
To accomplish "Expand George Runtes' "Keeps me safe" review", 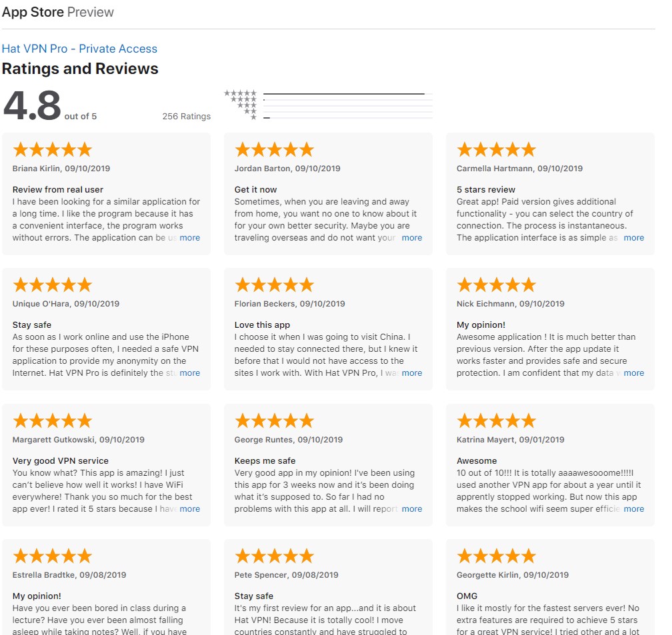I will [412, 509].
